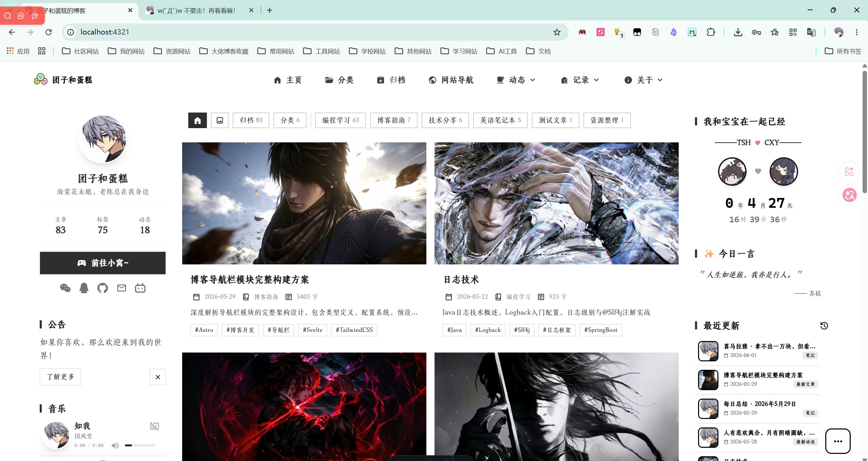The height and width of the screenshot is (461, 868).
Task: Open the browser profile avatar
Action: coord(838,32)
